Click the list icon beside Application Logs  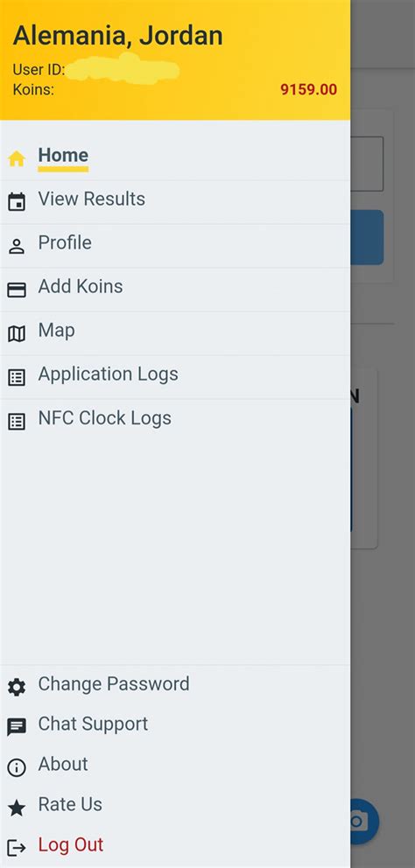pos(17,377)
